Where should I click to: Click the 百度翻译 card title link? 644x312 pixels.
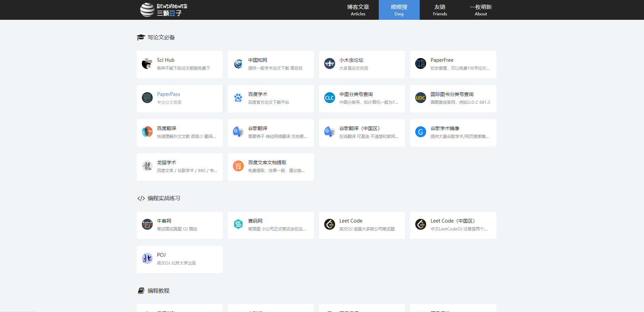(x=166, y=128)
